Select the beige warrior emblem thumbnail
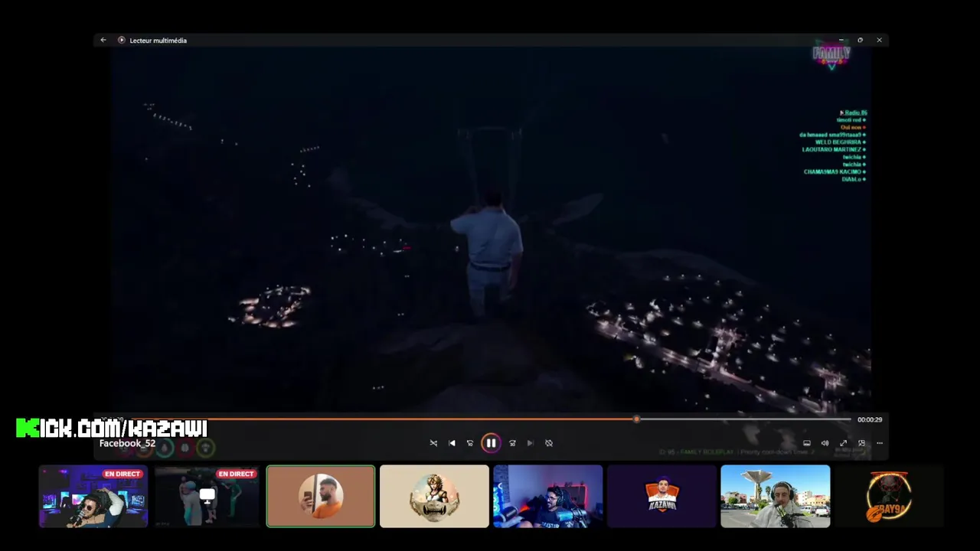 point(434,497)
